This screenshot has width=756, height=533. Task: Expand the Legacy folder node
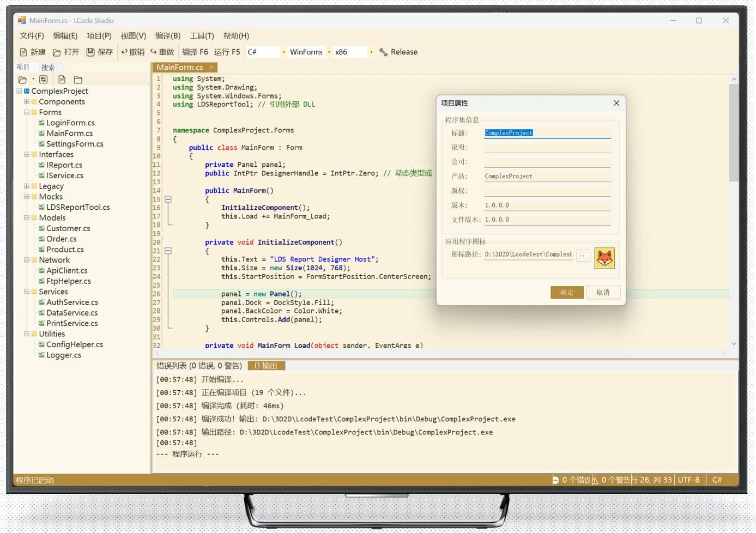tap(27, 186)
